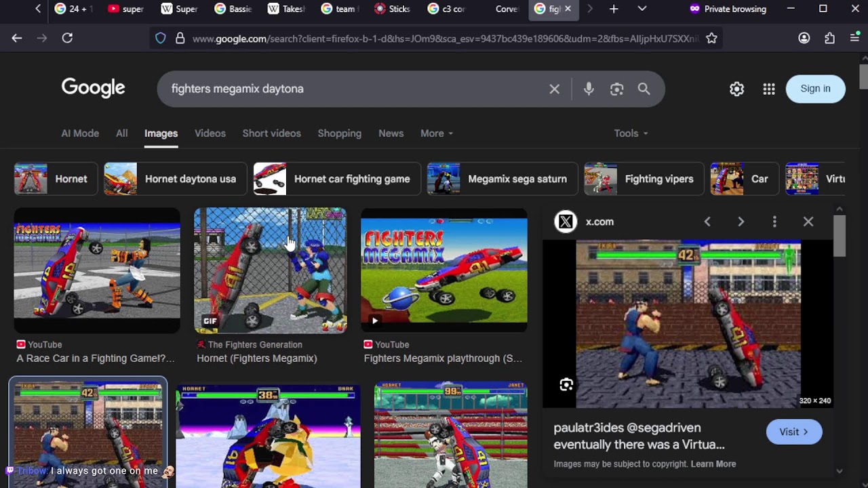Select the Megamix sega saturn chip
The height and width of the screenshot is (488, 868).
tap(502, 179)
